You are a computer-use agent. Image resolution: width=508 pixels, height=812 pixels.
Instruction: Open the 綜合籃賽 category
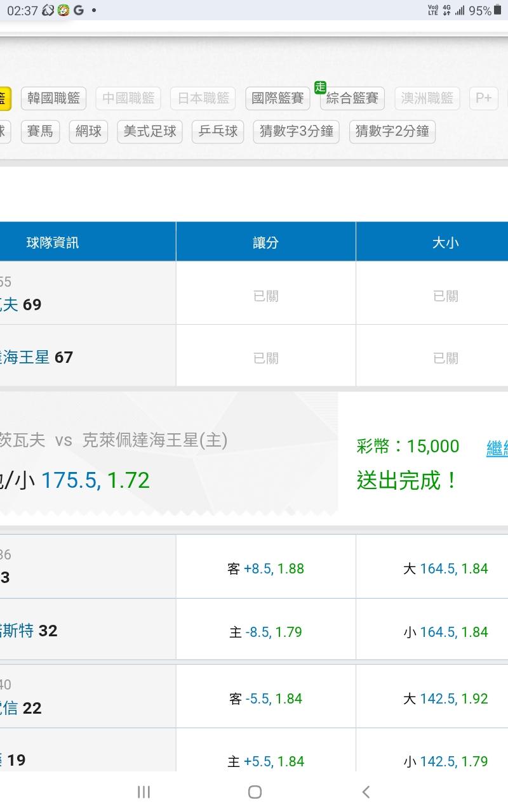coord(352,98)
